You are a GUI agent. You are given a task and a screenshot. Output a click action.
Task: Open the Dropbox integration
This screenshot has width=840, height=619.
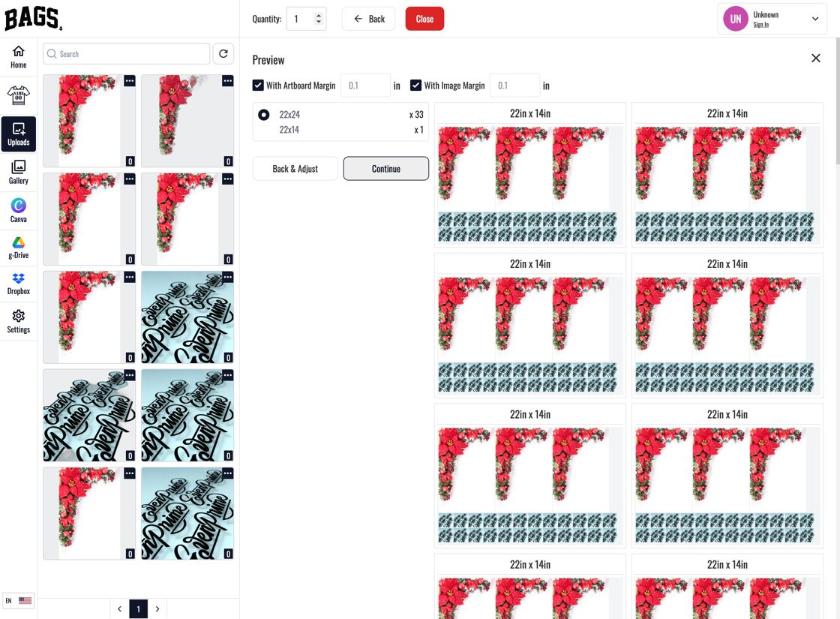[18, 284]
